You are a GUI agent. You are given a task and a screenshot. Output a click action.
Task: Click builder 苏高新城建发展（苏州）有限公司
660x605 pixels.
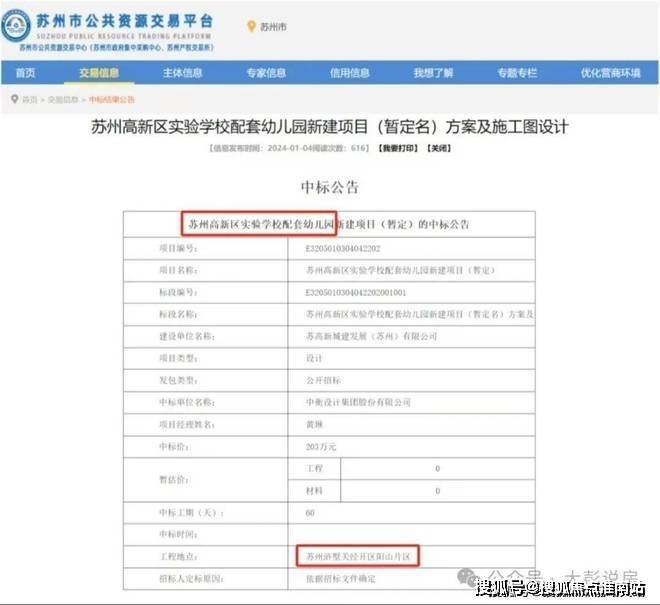click(371, 336)
